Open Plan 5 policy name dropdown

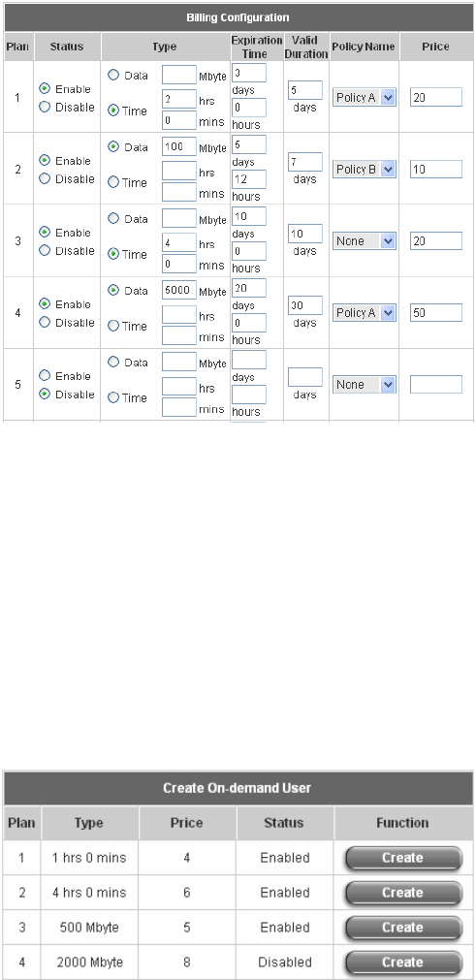point(365,385)
